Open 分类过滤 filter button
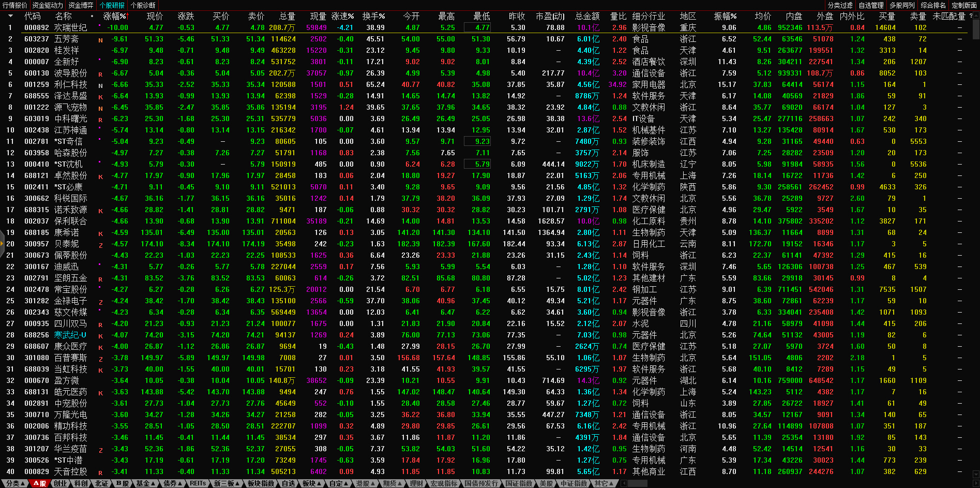The height and width of the screenshot is (488, 980). [840, 5]
